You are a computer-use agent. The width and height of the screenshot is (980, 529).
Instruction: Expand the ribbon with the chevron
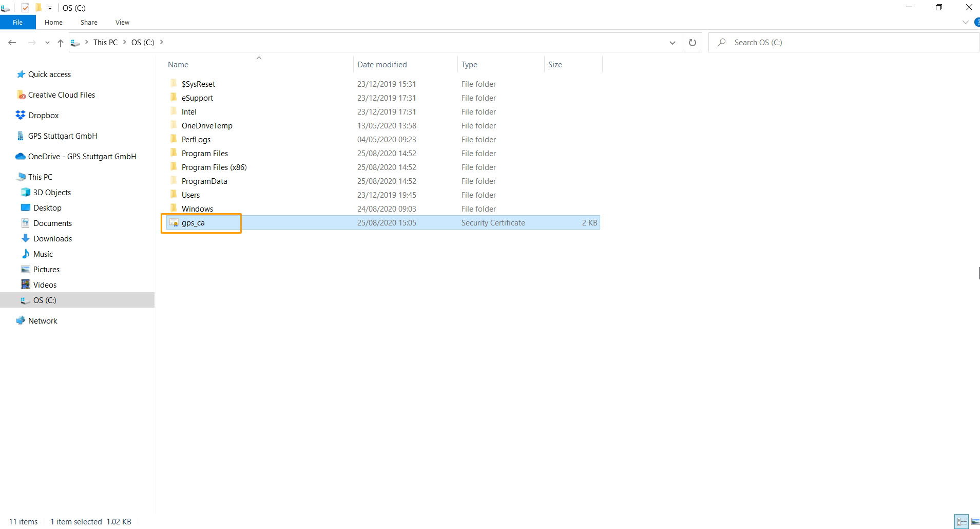(x=965, y=23)
